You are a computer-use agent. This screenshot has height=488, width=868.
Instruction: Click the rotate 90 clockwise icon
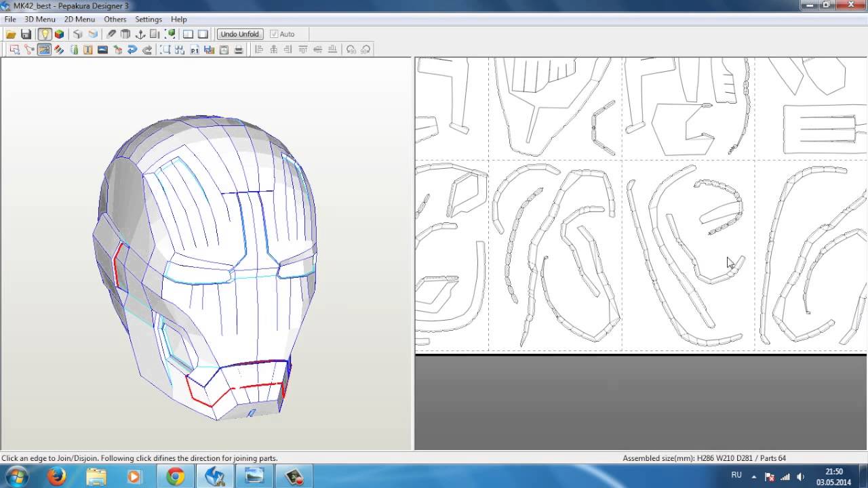(x=366, y=49)
